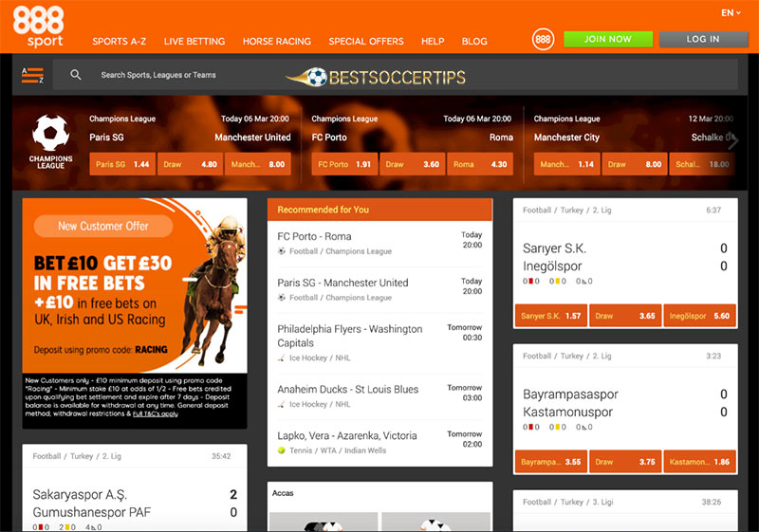759x532 pixels.
Task: Bet on Roma at 4.30
Action: [x=480, y=164]
